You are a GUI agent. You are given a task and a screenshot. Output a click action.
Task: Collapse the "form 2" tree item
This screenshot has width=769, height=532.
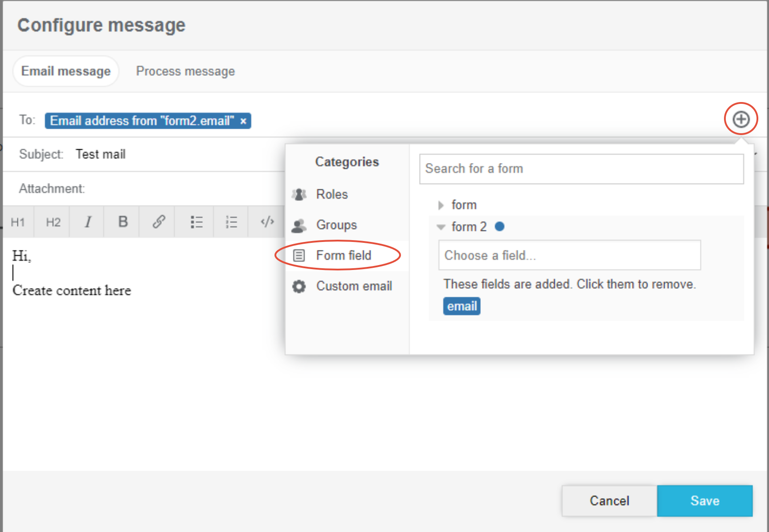point(441,227)
